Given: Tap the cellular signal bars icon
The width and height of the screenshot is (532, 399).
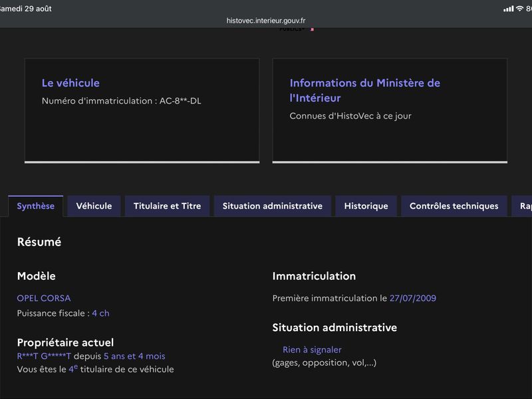Looking at the screenshot, I should [508, 9].
